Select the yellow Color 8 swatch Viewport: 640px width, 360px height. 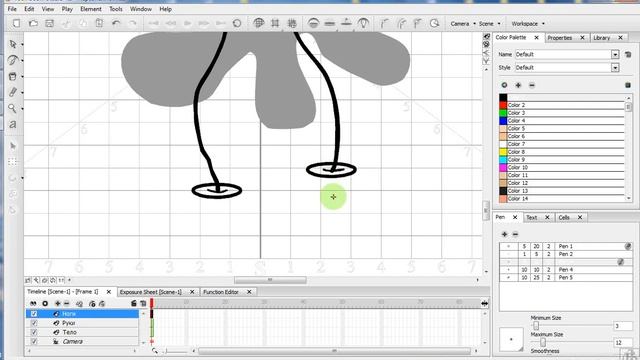(x=503, y=152)
